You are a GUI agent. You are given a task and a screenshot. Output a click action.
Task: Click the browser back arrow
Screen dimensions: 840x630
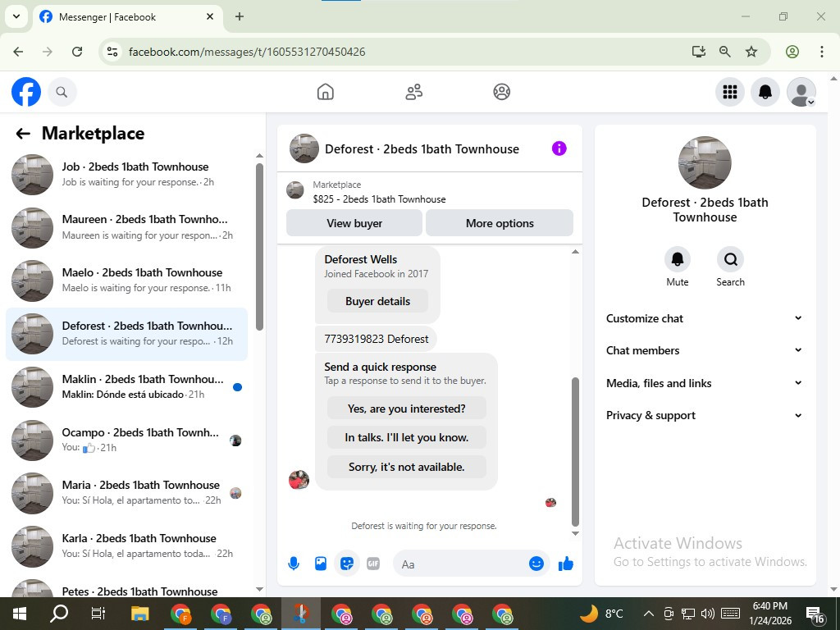pos(18,52)
